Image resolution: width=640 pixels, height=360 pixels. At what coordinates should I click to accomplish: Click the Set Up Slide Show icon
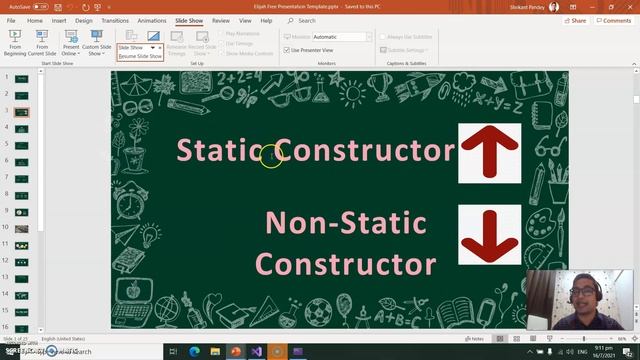pyautogui.click(x=131, y=36)
